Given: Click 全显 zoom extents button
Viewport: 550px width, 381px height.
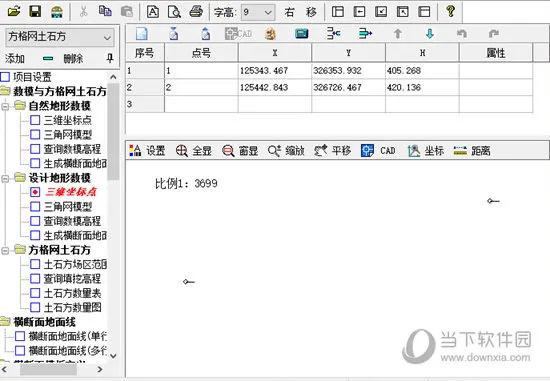Looking at the screenshot, I should pyautogui.click(x=194, y=151).
